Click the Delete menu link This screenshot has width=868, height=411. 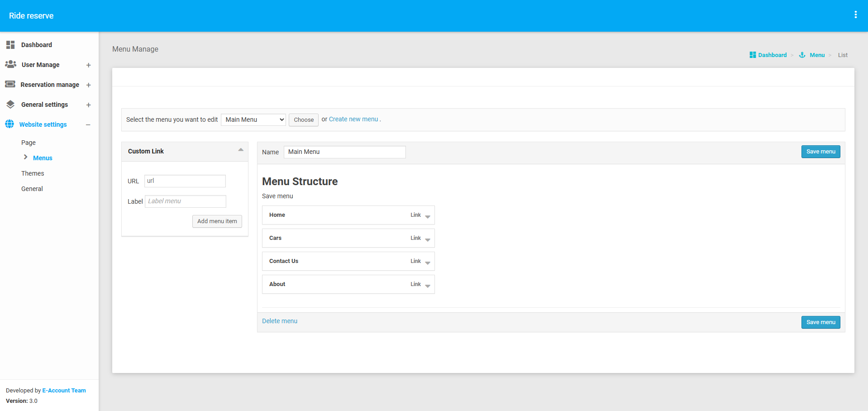click(280, 321)
